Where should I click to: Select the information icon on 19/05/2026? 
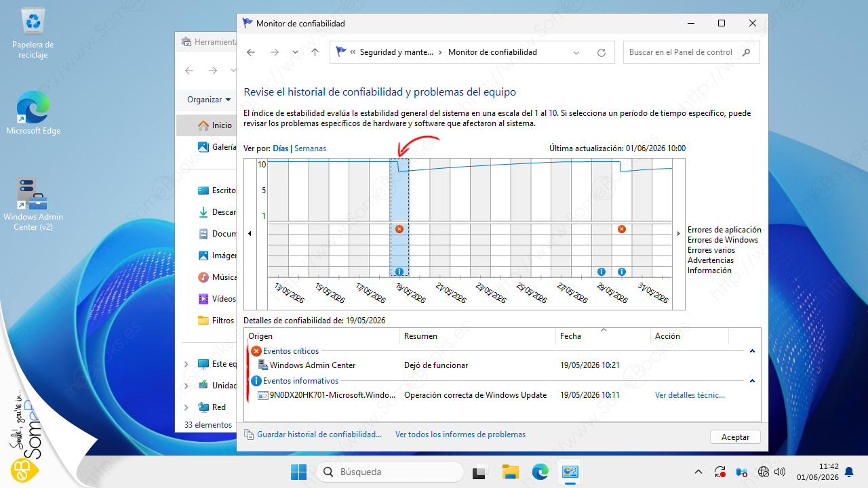pos(399,272)
